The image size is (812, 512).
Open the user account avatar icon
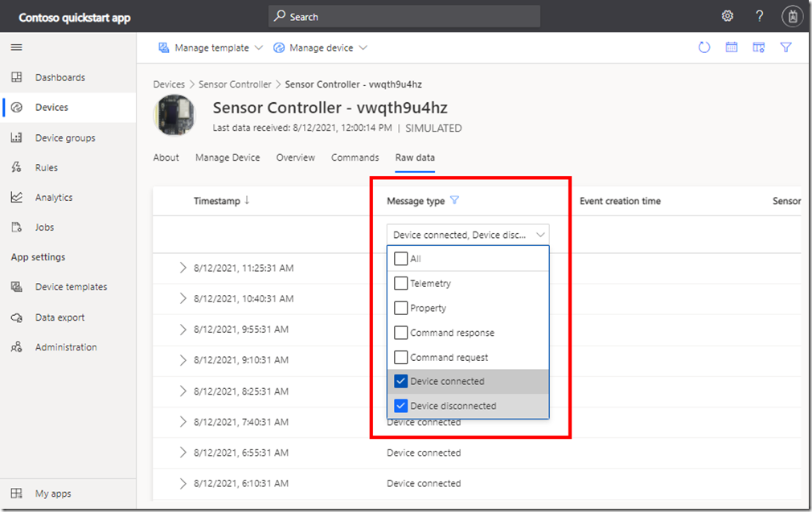click(x=793, y=17)
